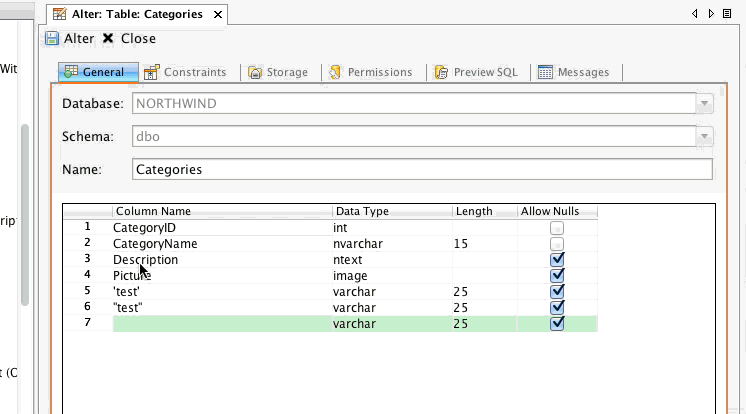Click the Alter save icon

(x=52, y=39)
